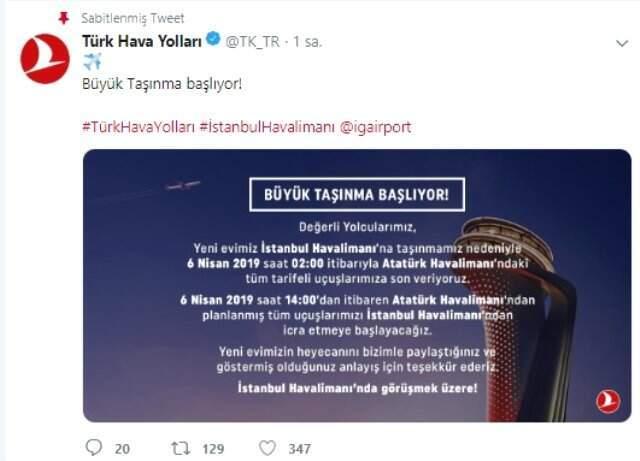Open the reply speech bubble icon

pyautogui.click(x=94, y=448)
